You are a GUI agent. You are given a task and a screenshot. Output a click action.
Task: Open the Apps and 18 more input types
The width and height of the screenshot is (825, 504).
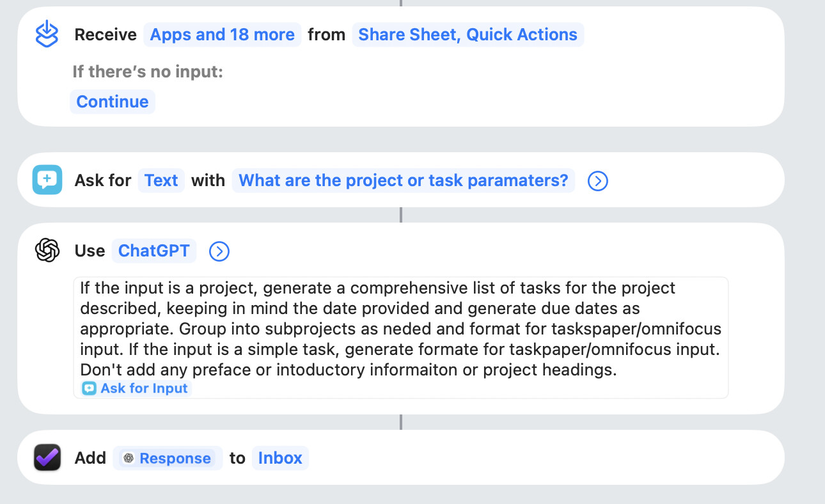pos(222,35)
